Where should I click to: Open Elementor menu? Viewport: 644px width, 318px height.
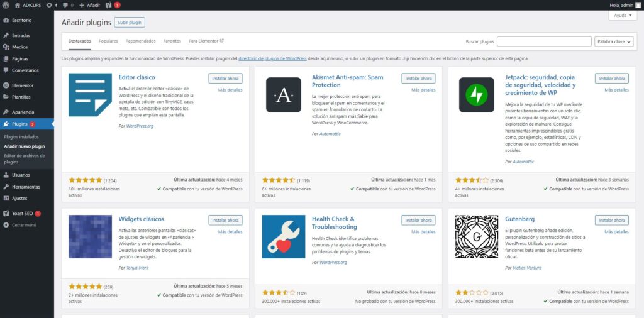pyautogui.click(x=22, y=85)
